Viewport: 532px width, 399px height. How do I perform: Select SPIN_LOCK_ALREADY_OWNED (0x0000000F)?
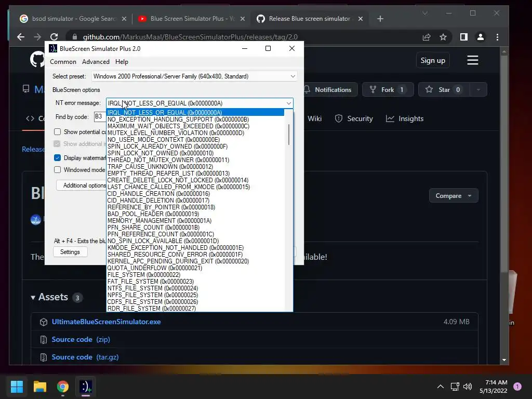(x=195, y=146)
